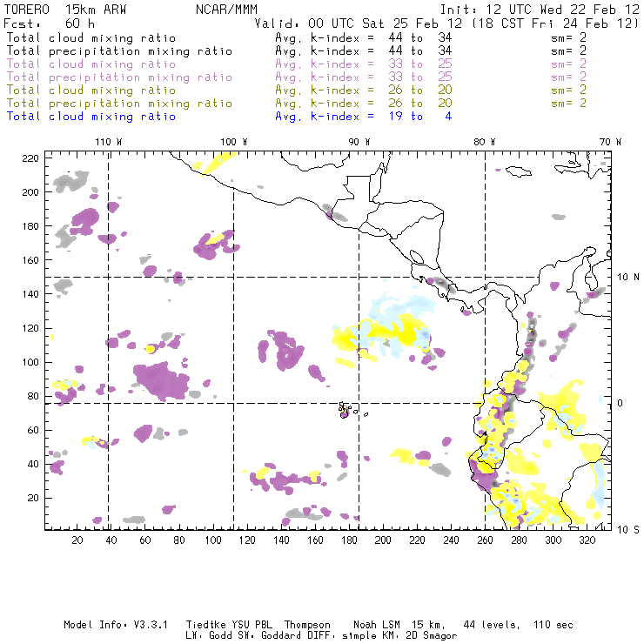Pick olive "Total precipitation mixing ratio" legend line
The height and width of the screenshot is (644, 644).
[x=119, y=104]
